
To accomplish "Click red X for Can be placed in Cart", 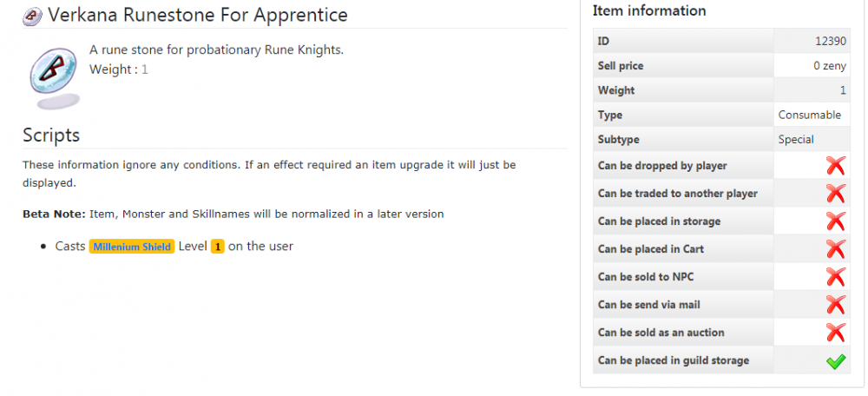I will point(835,248).
